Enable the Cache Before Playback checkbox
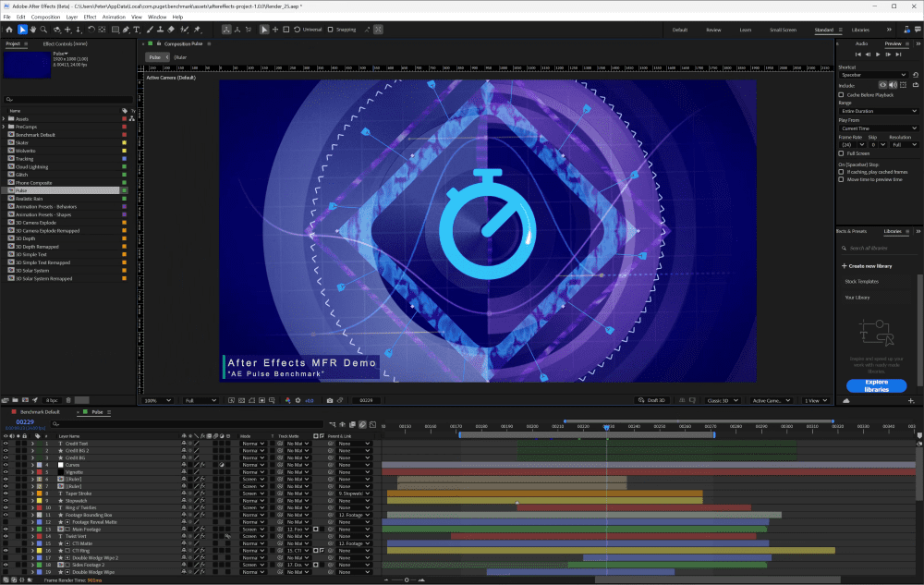 (841, 95)
